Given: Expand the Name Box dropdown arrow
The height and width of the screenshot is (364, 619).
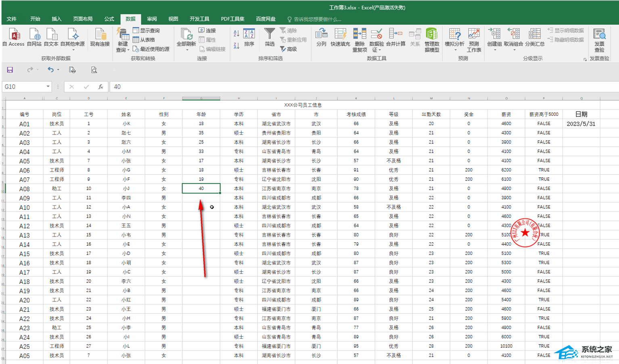Looking at the screenshot, I should [x=48, y=87].
